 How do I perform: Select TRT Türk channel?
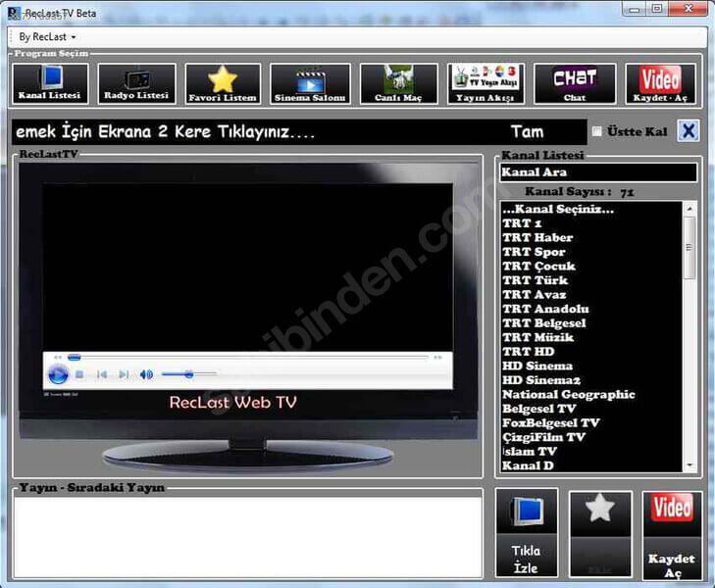tap(591, 280)
